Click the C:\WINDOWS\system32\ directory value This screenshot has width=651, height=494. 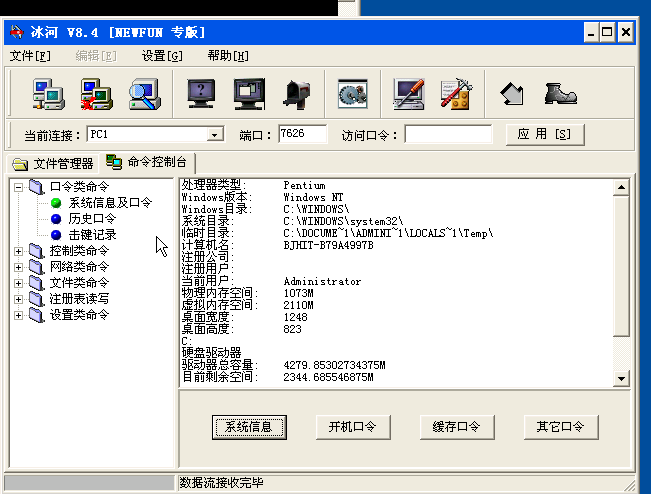click(x=343, y=221)
